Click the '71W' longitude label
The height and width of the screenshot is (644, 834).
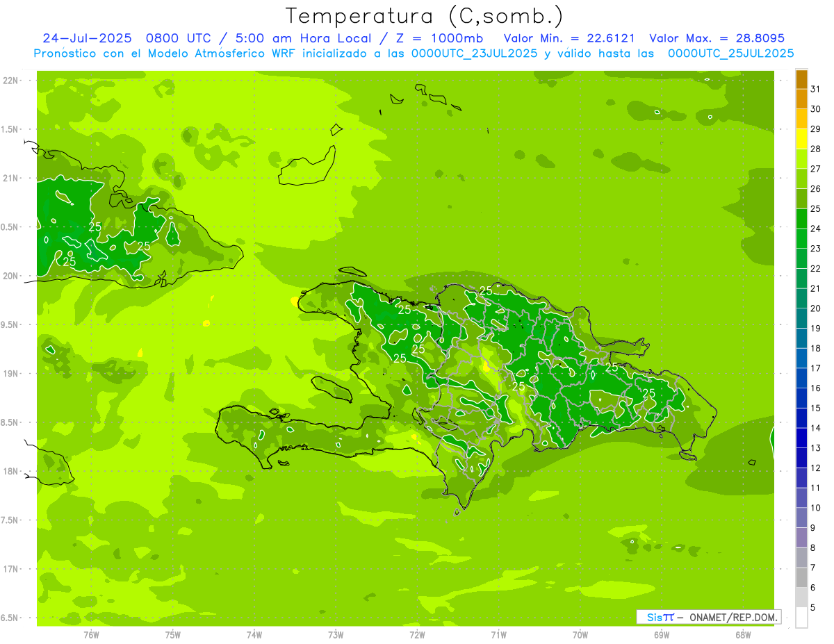(498, 634)
